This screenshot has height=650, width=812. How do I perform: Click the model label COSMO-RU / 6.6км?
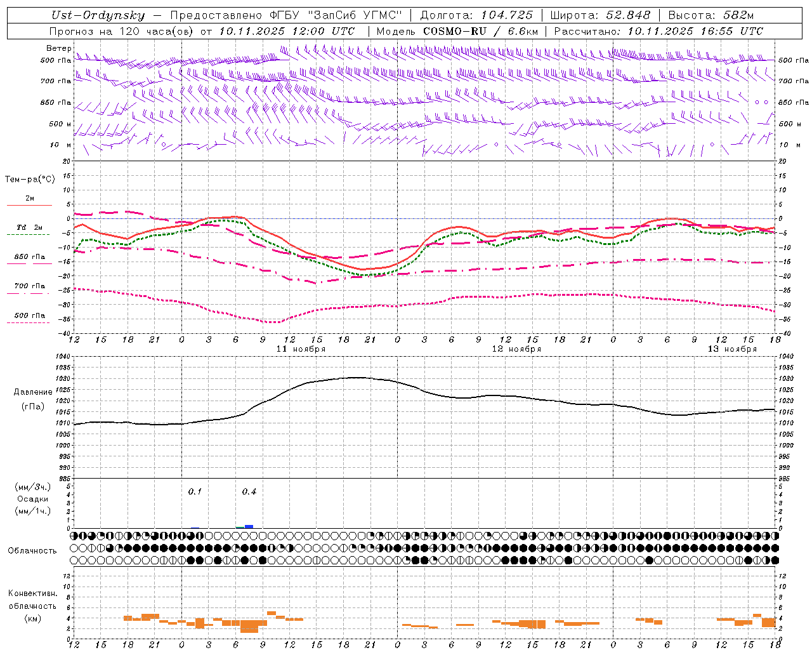(x=481, y=30)
